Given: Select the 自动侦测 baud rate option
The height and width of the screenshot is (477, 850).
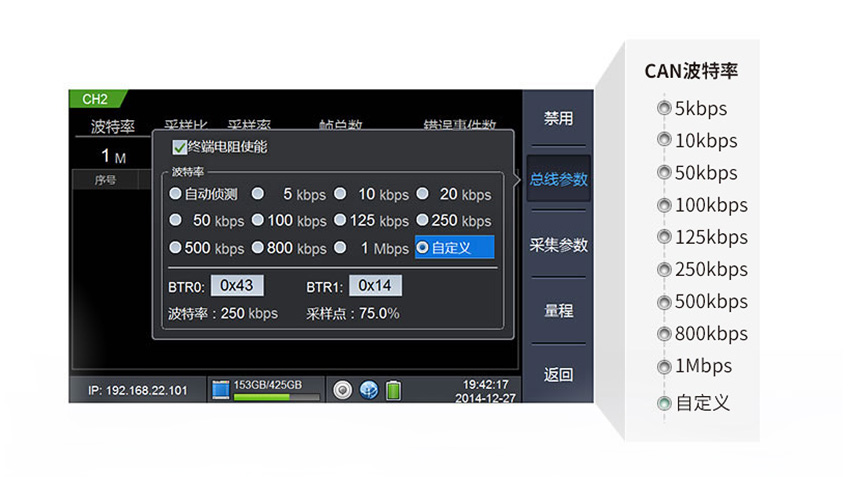Looking at the screenshot, I should pyautogui.click(x=176, y=194).
